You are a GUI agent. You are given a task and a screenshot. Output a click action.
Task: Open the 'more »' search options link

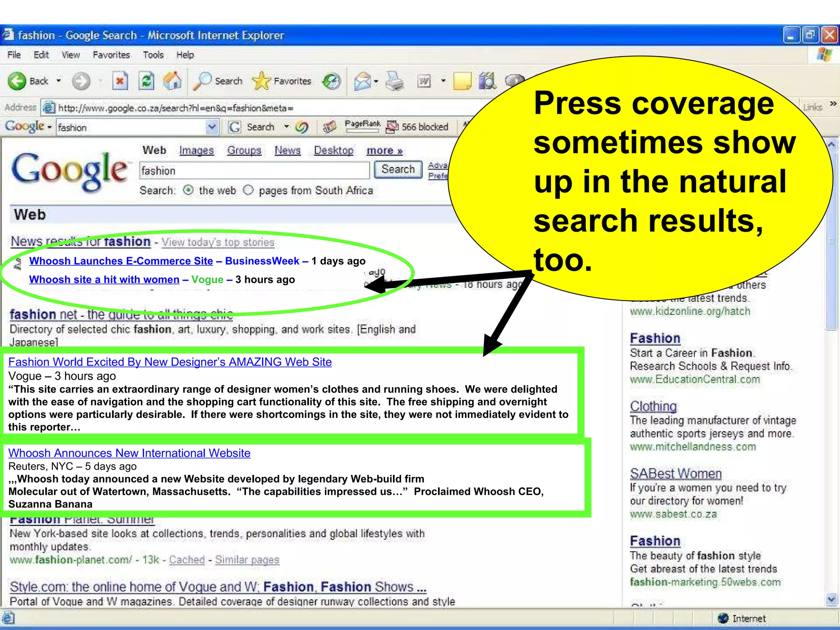[385, 151]
